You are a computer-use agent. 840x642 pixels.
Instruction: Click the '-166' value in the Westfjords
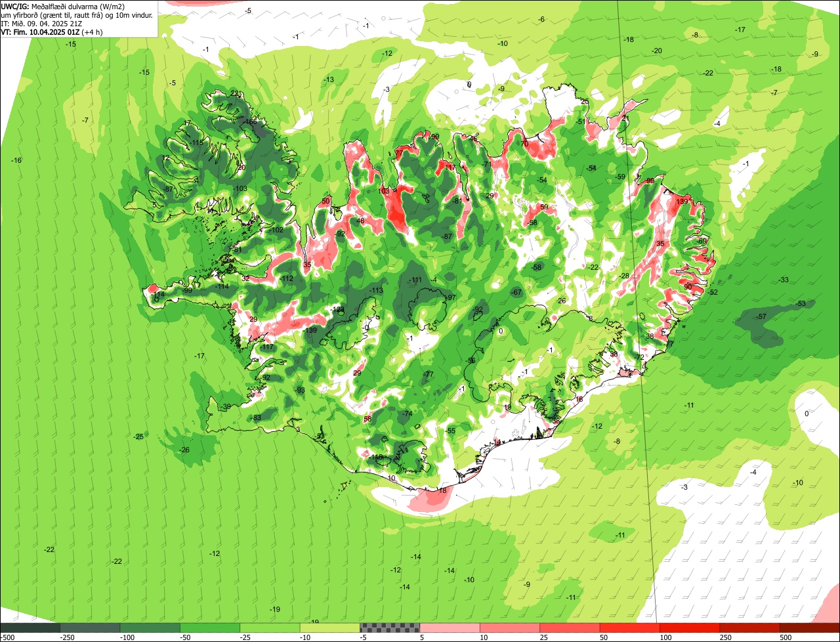point(250,121)
